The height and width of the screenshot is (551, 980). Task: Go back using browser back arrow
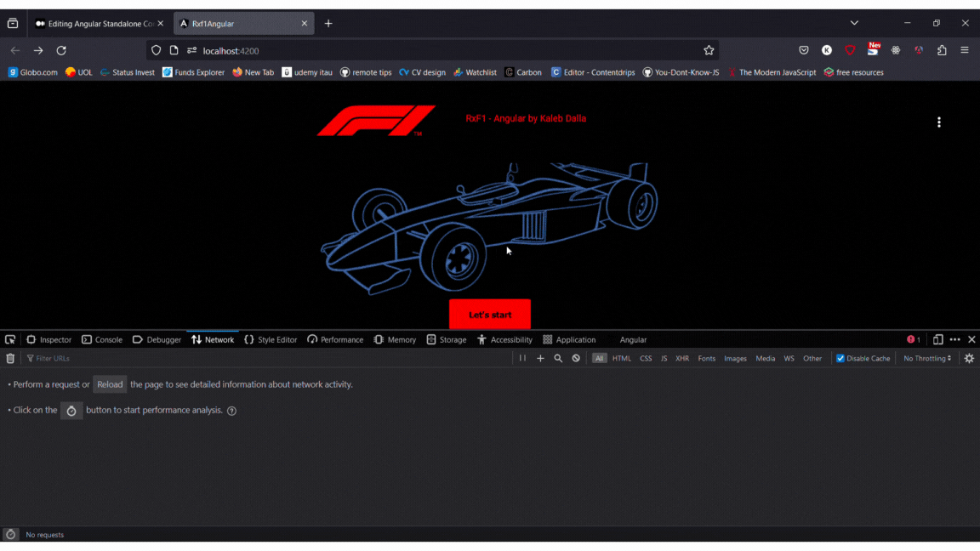point(15,51)
